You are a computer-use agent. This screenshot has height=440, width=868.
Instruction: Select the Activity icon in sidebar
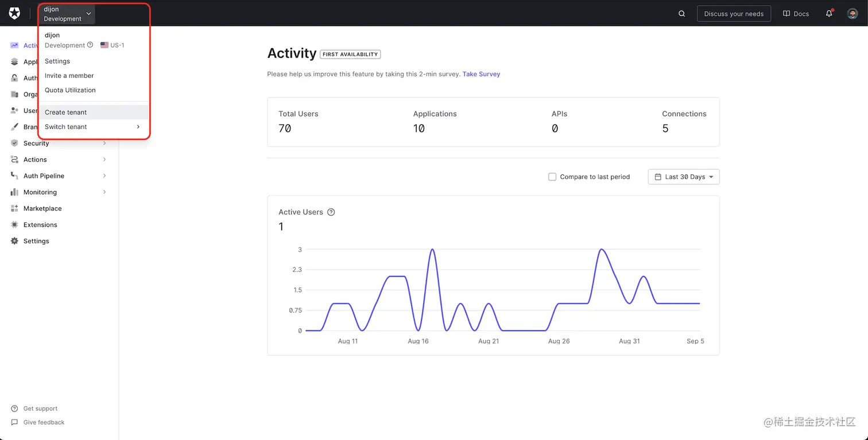click(14, 46)
